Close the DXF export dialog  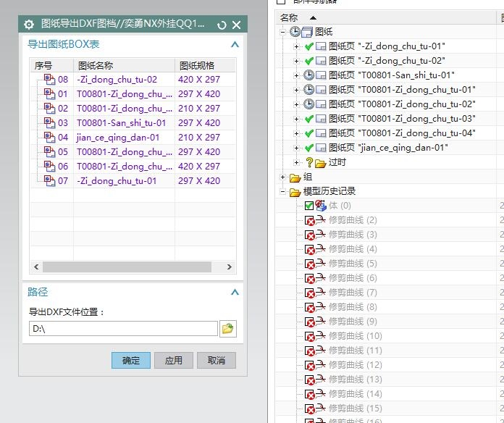tap(236, 25)
